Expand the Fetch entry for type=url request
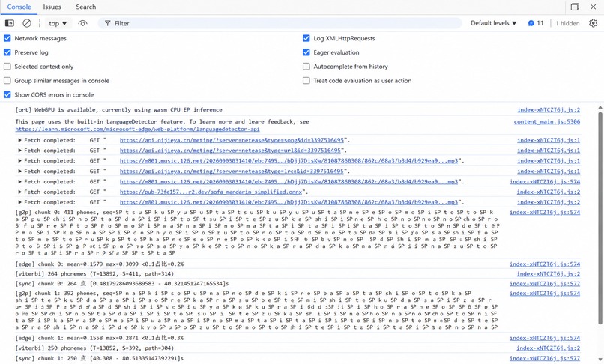This screenshot has width=604, height=364. 19,151
